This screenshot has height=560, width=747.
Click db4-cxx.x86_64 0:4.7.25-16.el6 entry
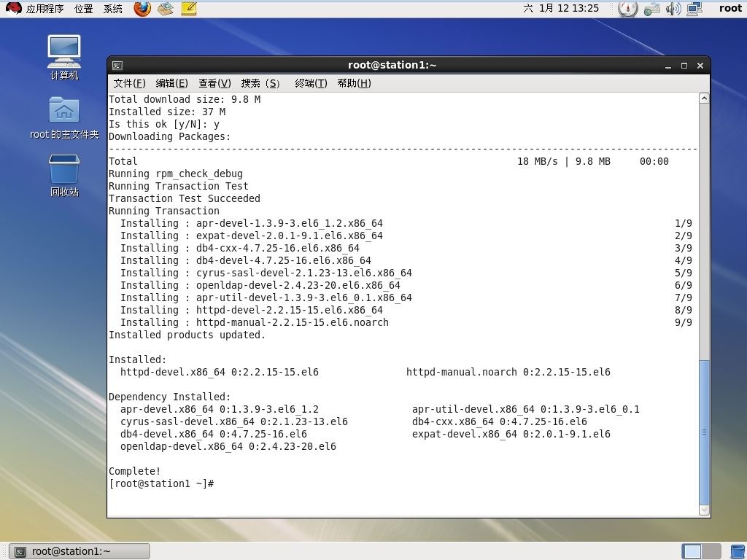tap(500, 421)
